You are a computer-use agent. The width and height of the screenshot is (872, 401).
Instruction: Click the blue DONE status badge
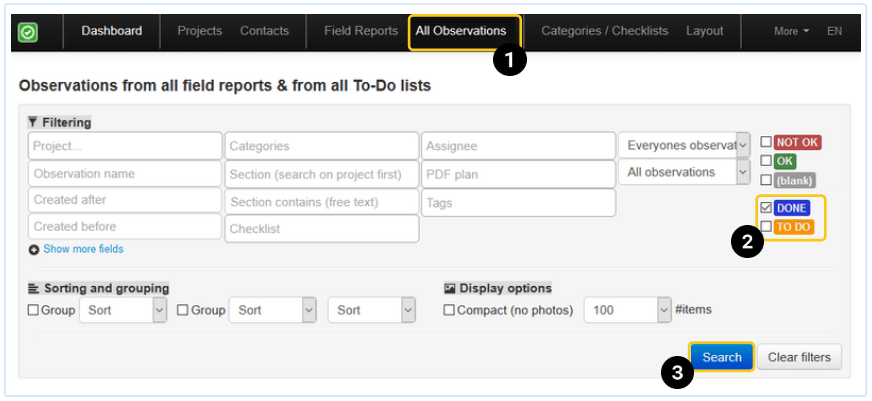coord(791,208)
